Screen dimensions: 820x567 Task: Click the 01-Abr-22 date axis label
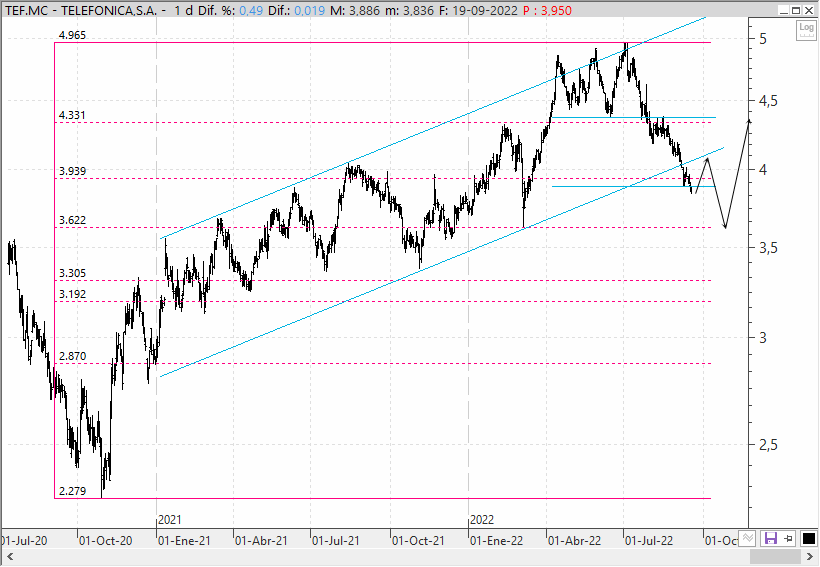coord(574,541)
